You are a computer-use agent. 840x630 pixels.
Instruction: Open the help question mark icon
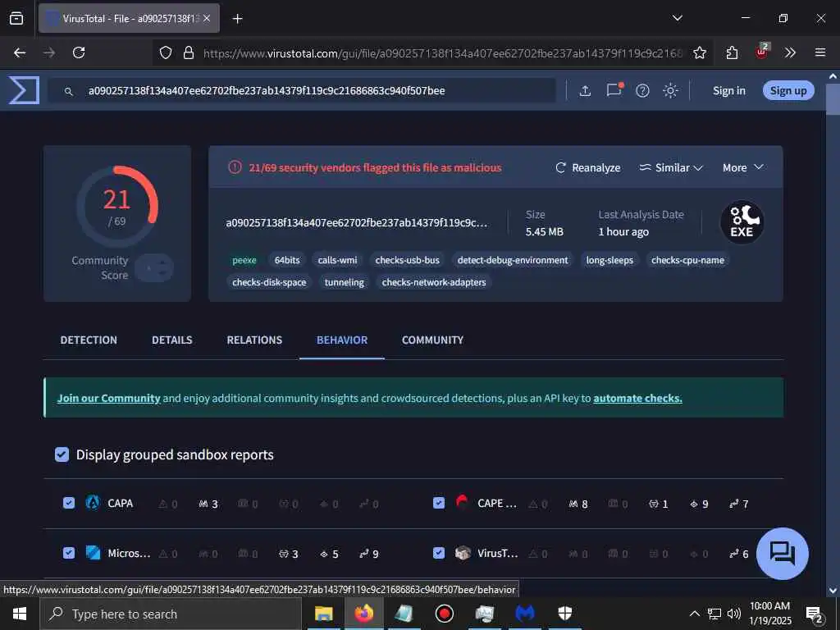(x=642, y=91)
